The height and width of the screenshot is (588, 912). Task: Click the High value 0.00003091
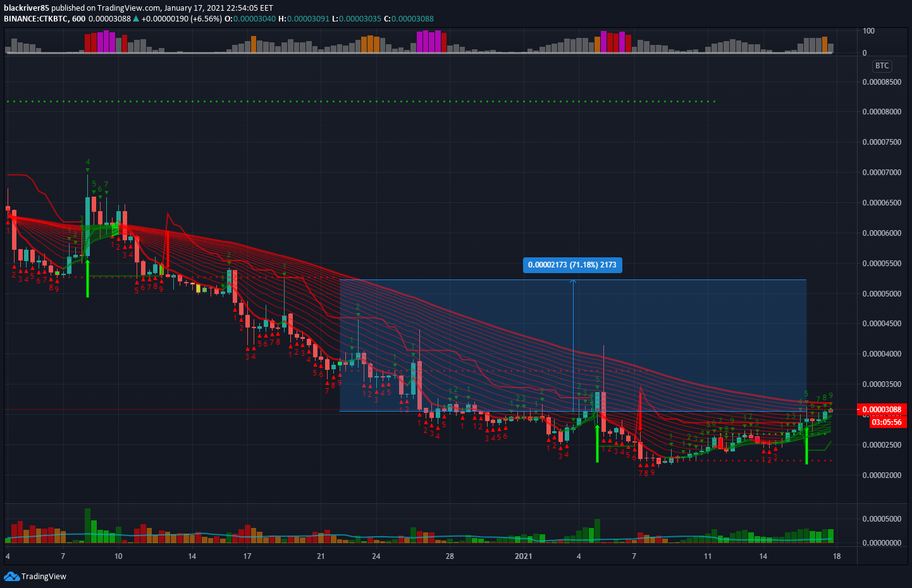[x=308, y=19]
